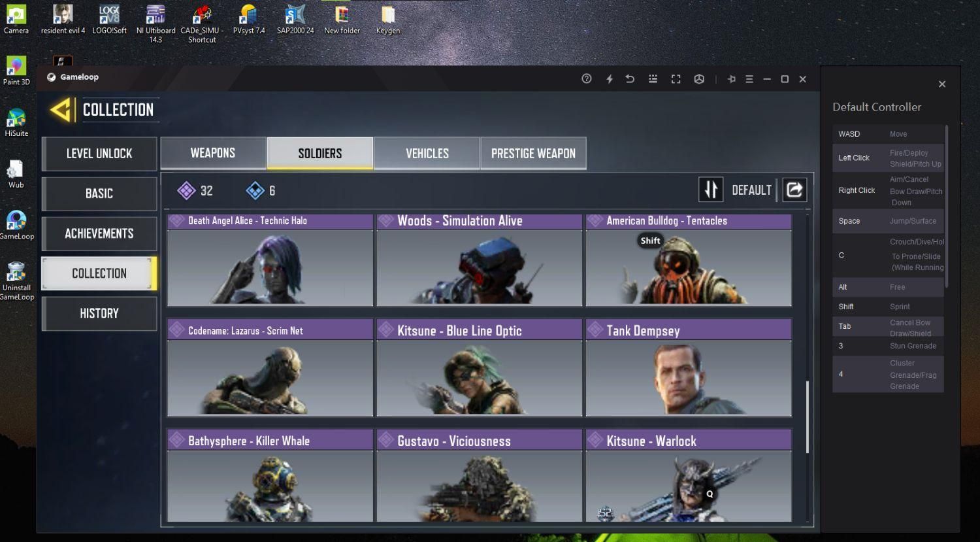The width and height of the screenshot is (980, 542).
Task: Select Woods - Simulation Alive soldier card
Action: (479, 260)
